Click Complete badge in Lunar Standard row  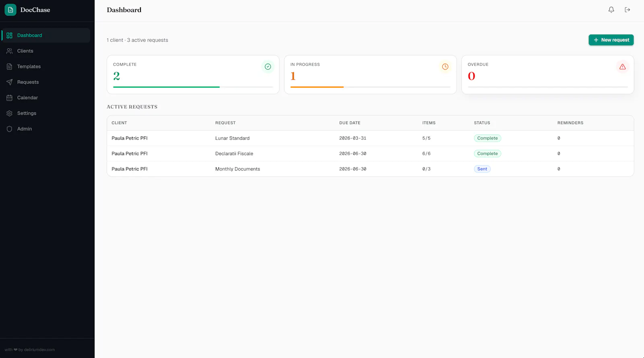(x=487, y=138)
